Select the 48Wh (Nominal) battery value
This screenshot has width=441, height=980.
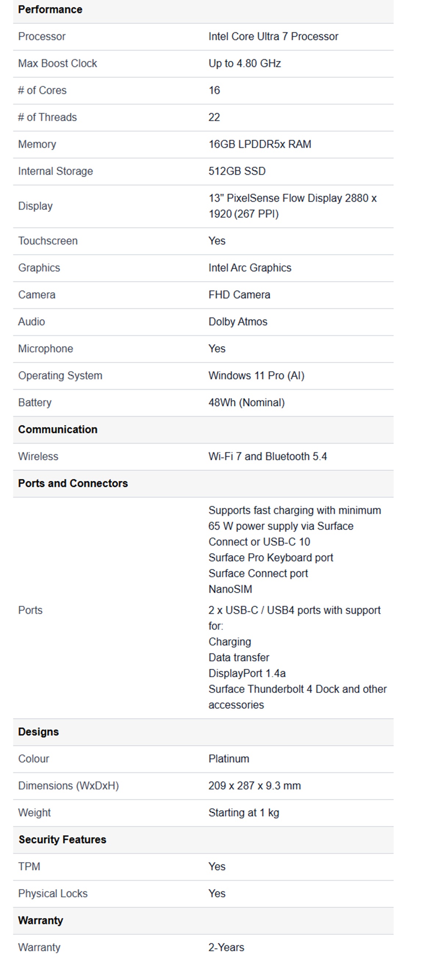(246, 403)
